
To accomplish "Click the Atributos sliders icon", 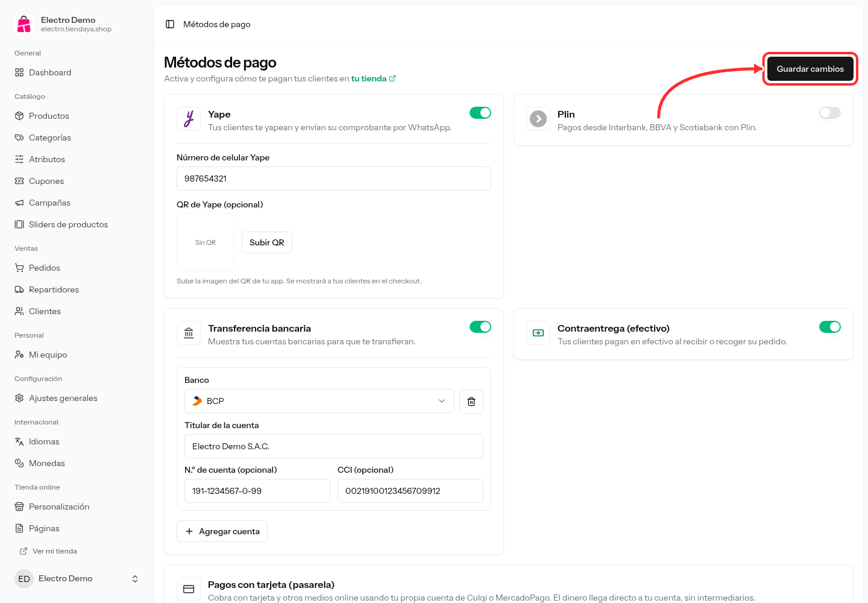I will click(19, 159).
